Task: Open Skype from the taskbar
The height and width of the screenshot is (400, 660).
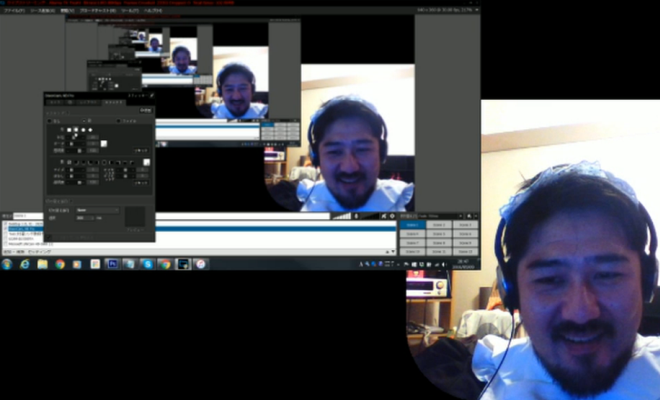Action: (147, 264)
